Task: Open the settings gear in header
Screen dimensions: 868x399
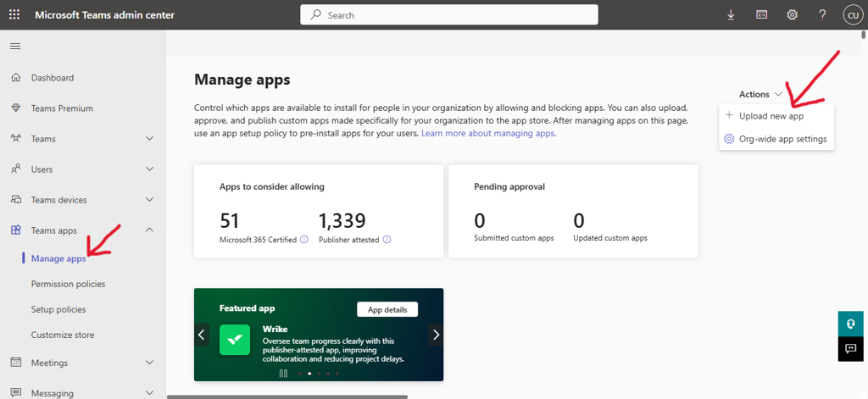Action: click(x=793, y=15)
